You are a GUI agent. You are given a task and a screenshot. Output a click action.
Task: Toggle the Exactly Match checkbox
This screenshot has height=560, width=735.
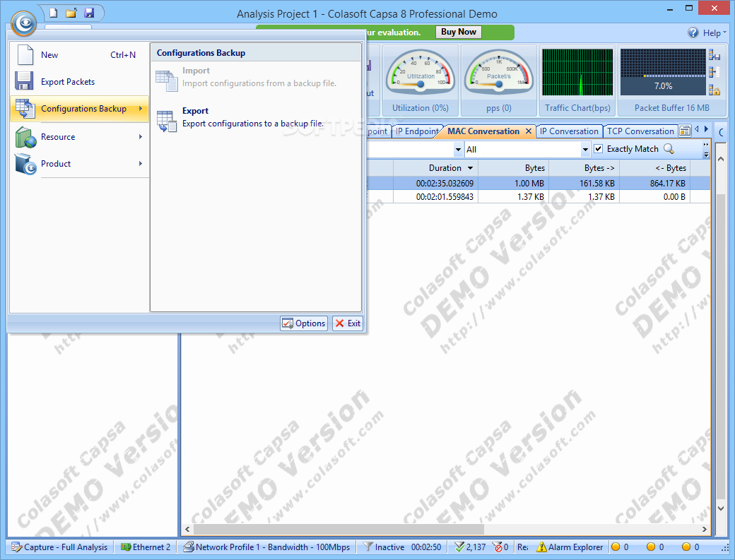pyautogui.click(x=598, y=149)
